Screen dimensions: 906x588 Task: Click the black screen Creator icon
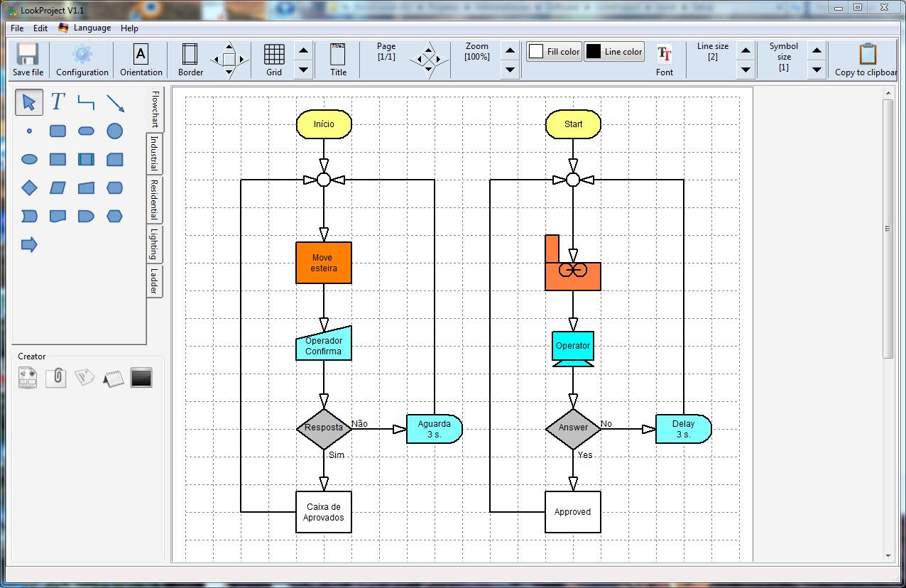coord(141,378)
